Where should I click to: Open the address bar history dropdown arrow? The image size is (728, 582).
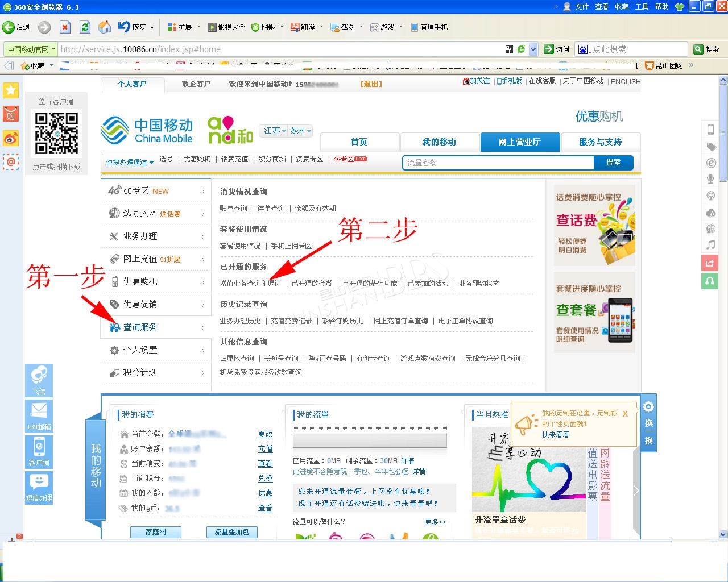point(533,49)
